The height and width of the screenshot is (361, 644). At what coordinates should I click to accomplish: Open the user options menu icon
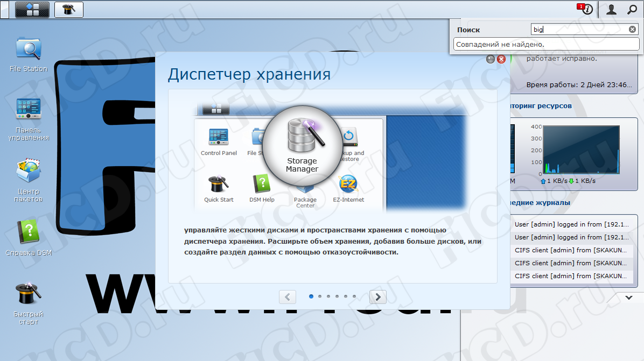click(611, 9)
